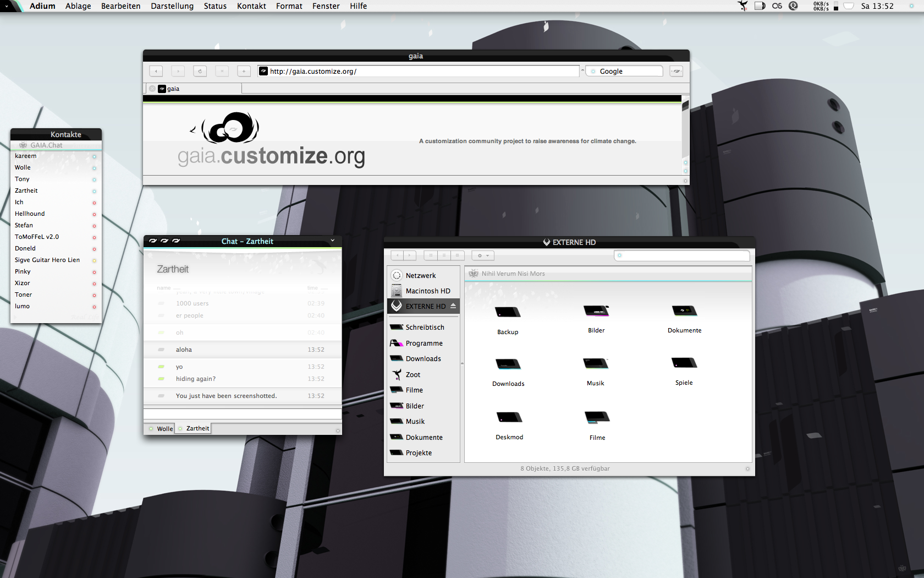Click the chat message input field
Image resolution: width=924 pixels, height=578 pixels.
click(x=243, y=414)
